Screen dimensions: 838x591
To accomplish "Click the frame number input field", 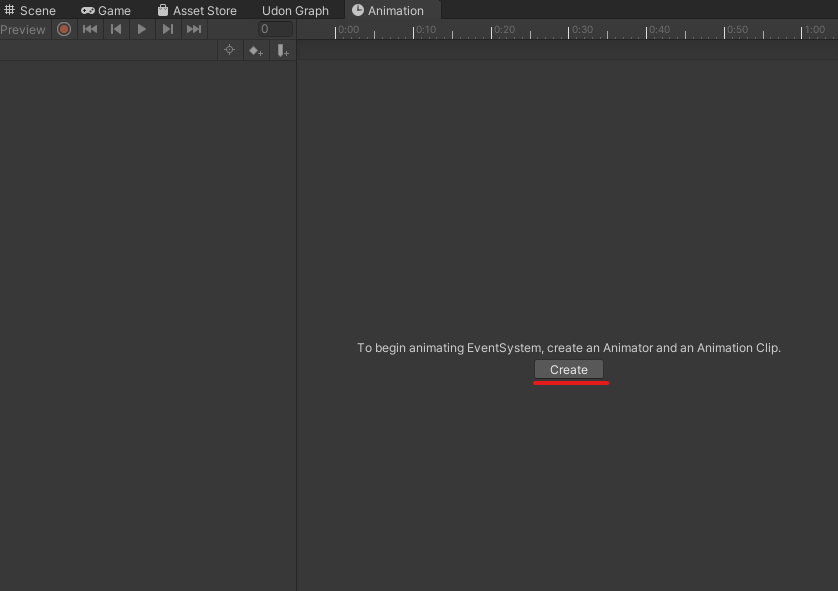I will click(x=274, y=29).
